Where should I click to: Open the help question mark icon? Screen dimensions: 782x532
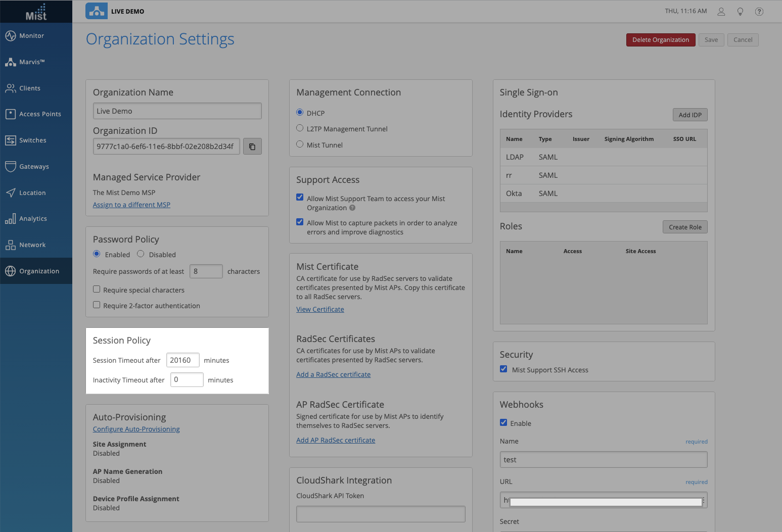[759, 12]
